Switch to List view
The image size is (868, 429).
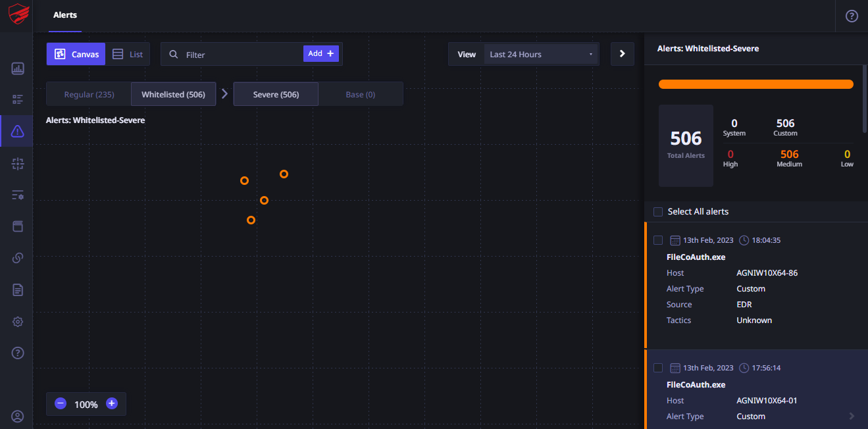[128, 55]
